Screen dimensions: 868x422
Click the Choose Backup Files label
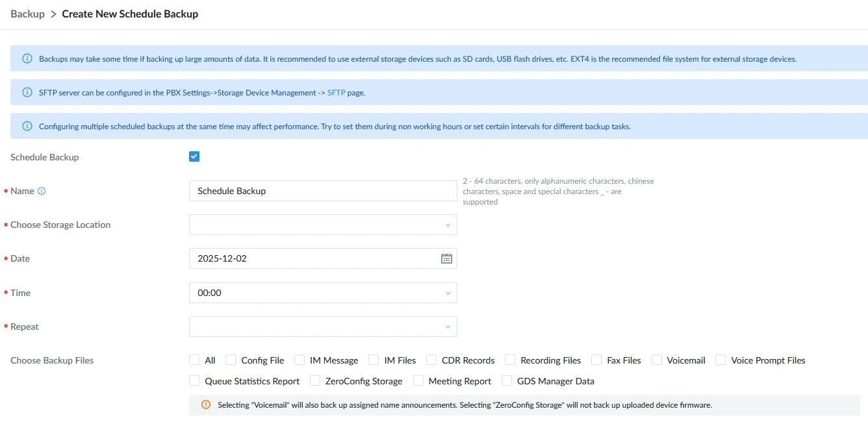pos(52,360)
